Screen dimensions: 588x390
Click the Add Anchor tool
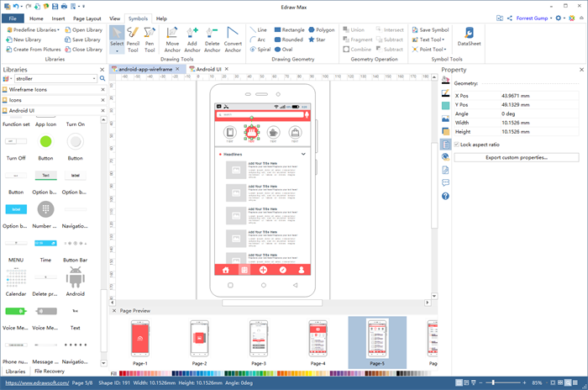tap(192, 39)
